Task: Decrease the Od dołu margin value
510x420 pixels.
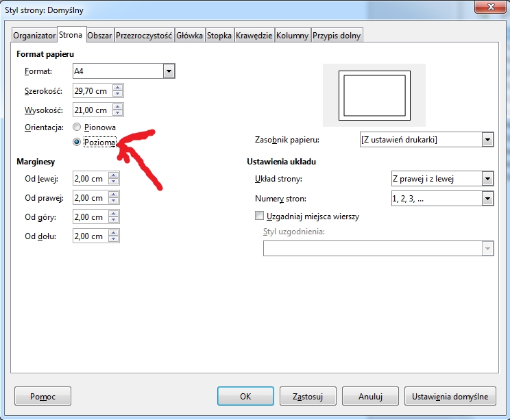Action: tap(114, 239)
